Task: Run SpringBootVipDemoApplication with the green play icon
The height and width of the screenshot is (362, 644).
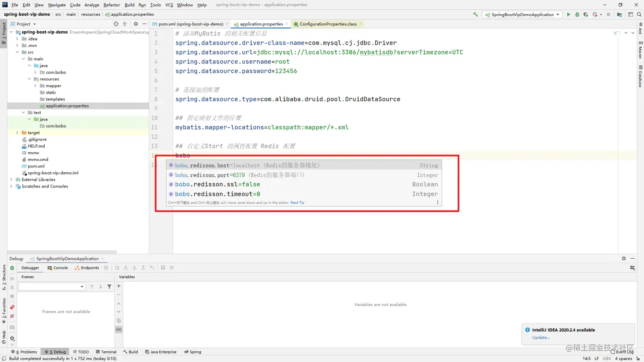Action: (568, 14)
